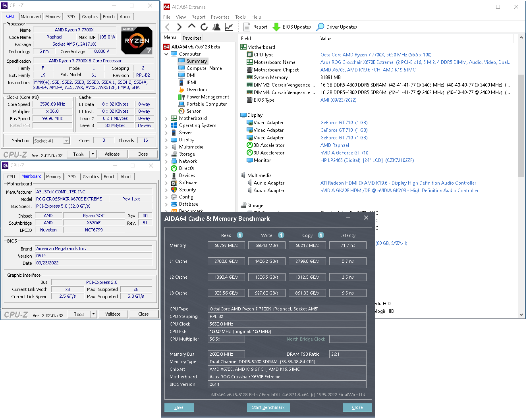Switch to Bench tab in upper CPU-Z
Viewport: 527px width, 420px height.
[109, 17]
